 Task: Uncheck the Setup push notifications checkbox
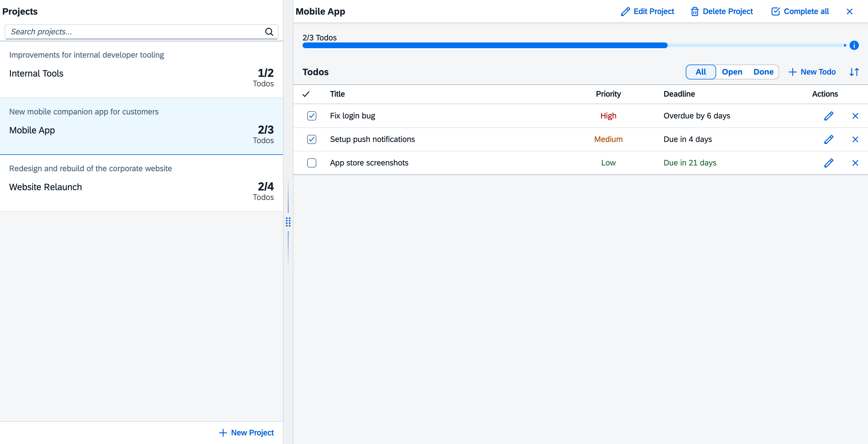coord(312,139)
